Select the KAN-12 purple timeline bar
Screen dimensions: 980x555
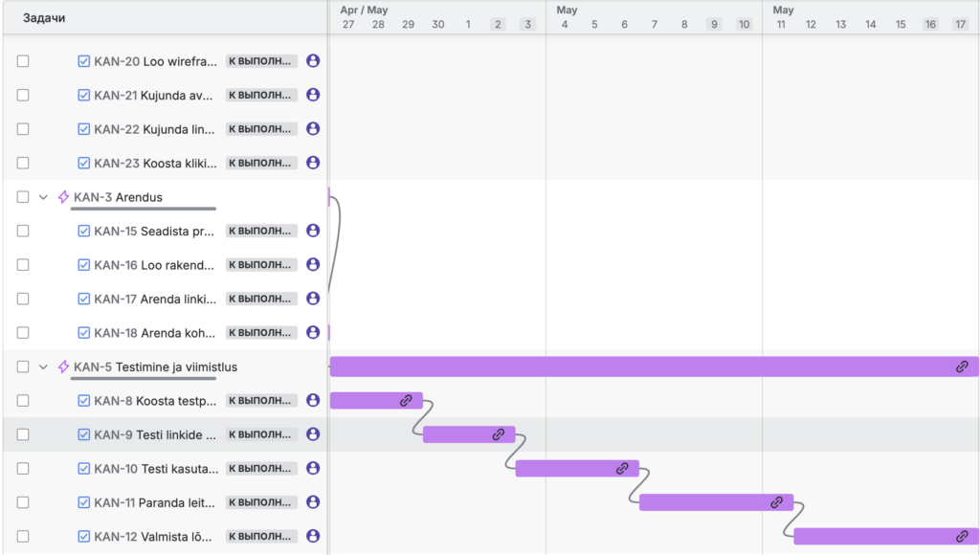tap(871, 536)
